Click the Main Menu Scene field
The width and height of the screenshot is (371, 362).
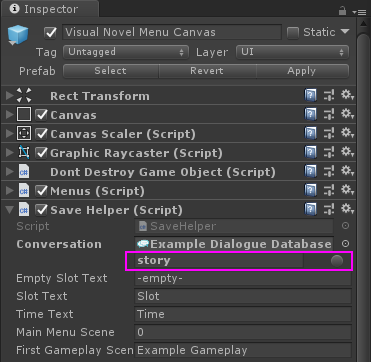243,332
